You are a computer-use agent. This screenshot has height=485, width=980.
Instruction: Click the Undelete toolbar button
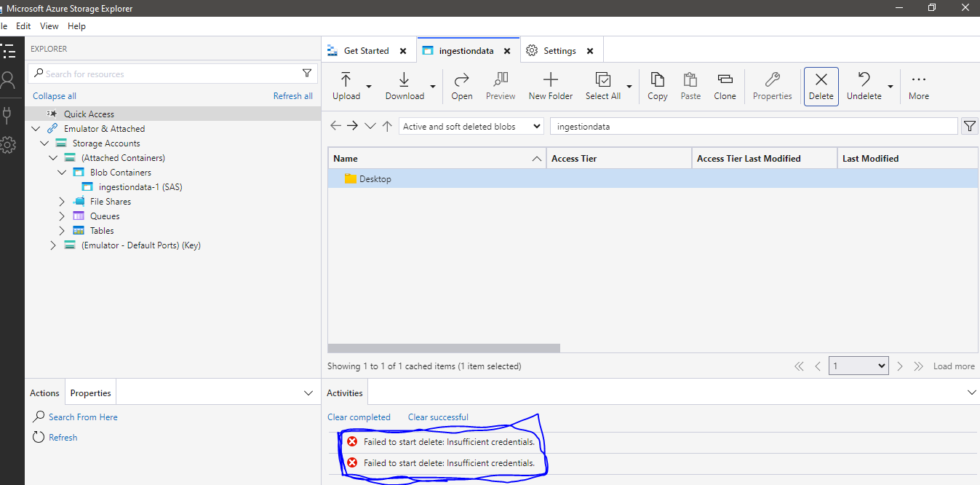864,86
